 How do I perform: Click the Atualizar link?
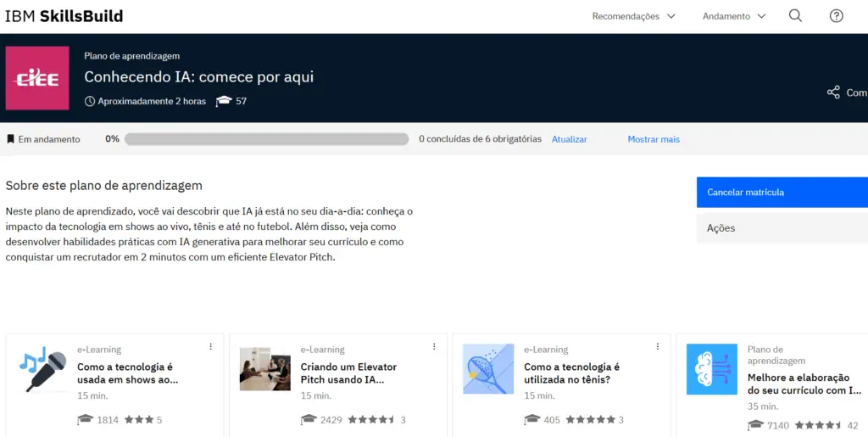pos(569,139)
